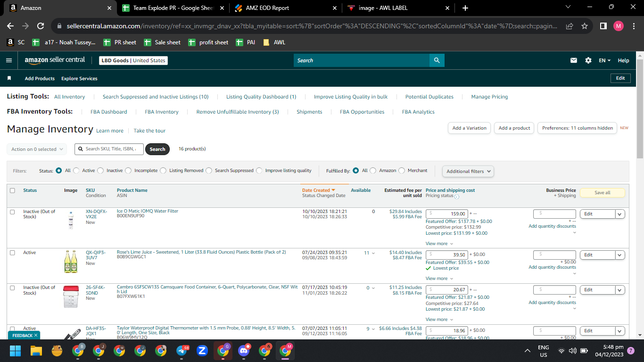Expand Edit dropdown arrow for Ice O Matic
This screenshot has height=362, width=644.
(x=620, y=214)
